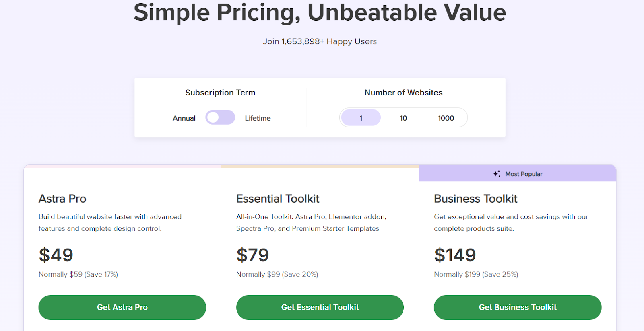Click the $49 Astra Pro price
Viewport: 644px width, 331px height.
pyautogui.click(x=56, y=255)
